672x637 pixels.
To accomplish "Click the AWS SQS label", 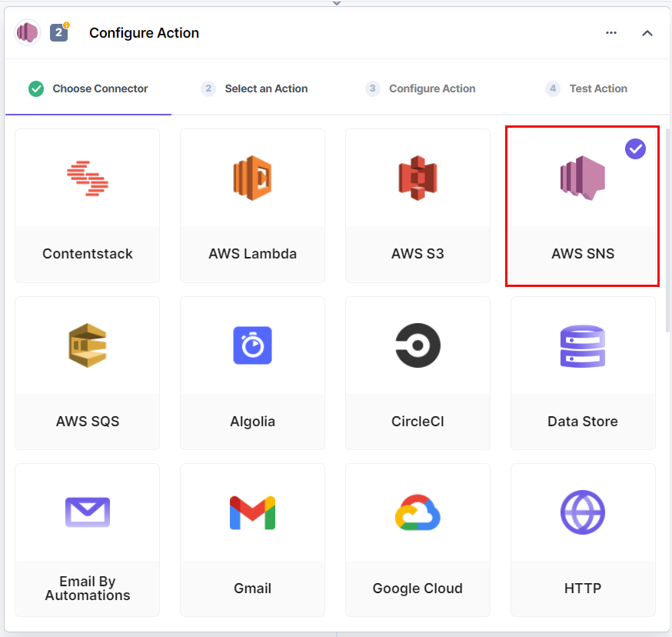I will pos(88,422).
